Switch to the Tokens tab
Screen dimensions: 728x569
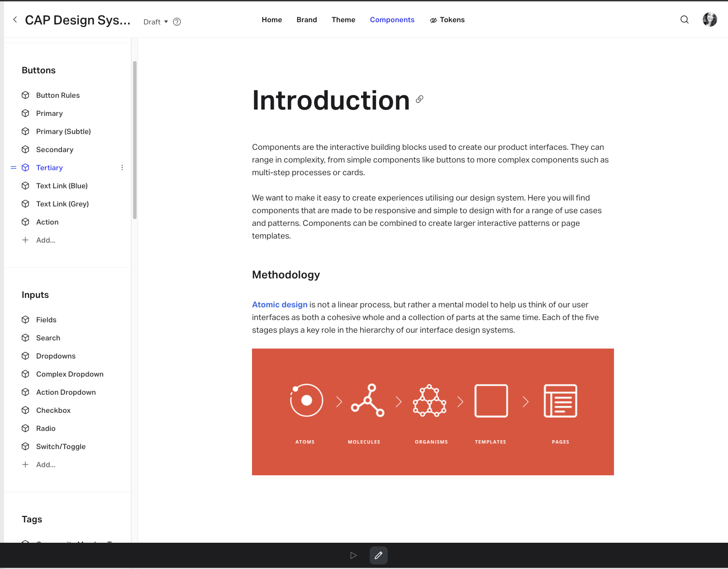click(447, 20)
